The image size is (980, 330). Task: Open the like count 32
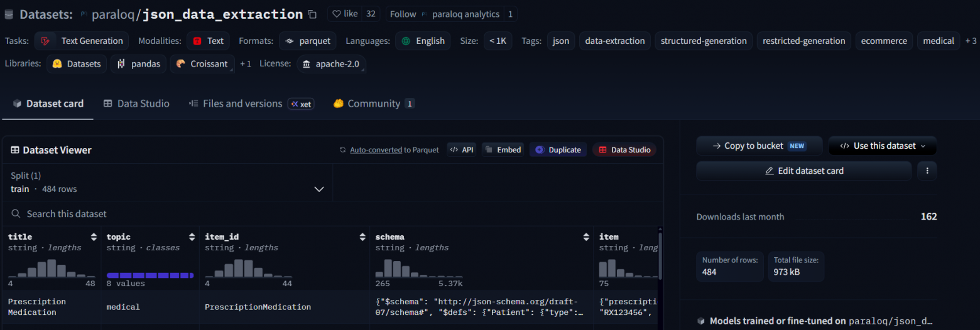coord(371,14)
